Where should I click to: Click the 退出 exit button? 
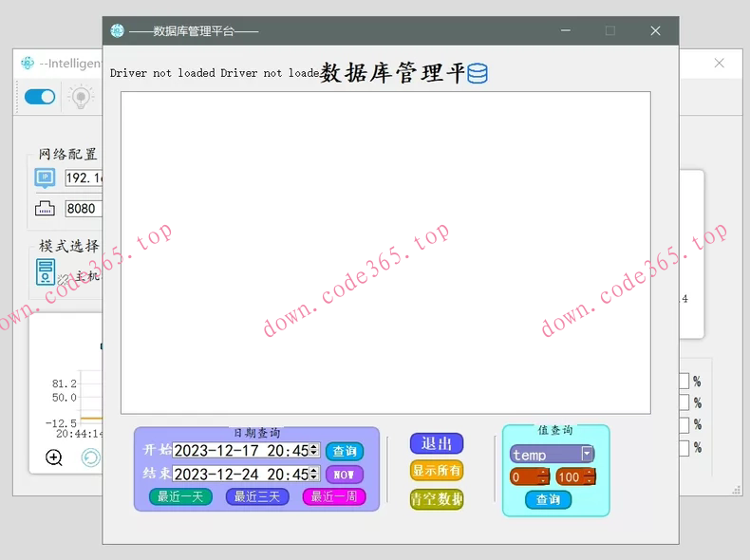437,443
